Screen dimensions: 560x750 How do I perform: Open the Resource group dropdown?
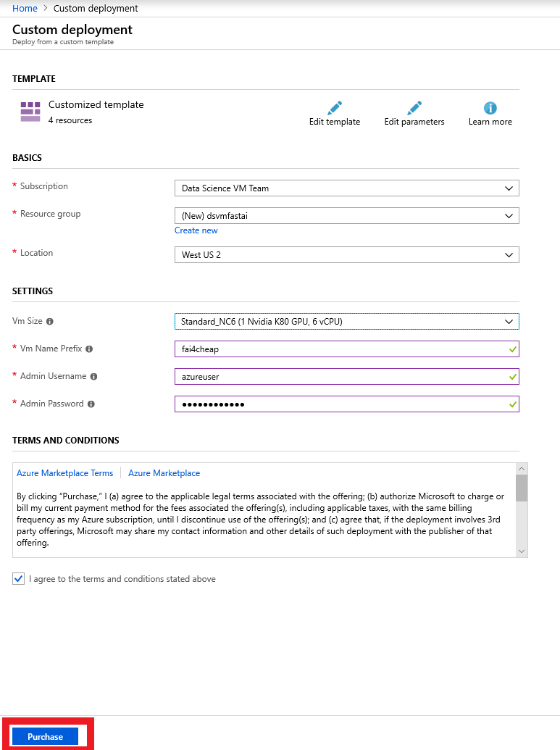346,216
